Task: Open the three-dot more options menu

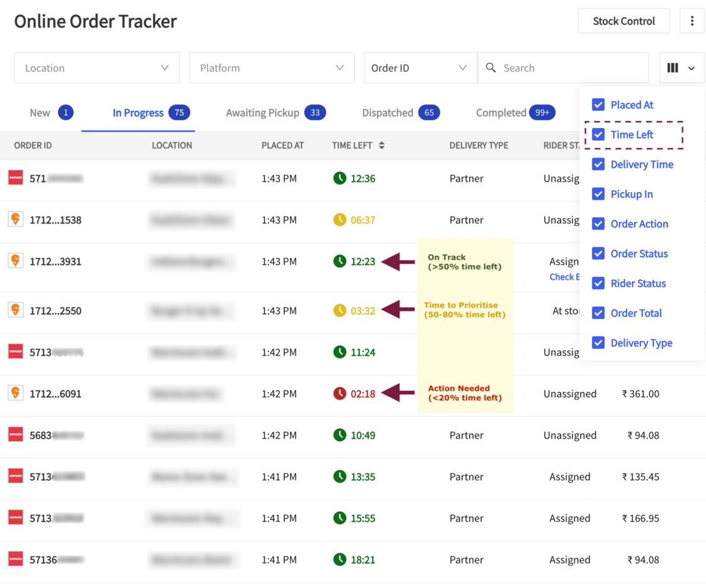Action: (692, 21)
